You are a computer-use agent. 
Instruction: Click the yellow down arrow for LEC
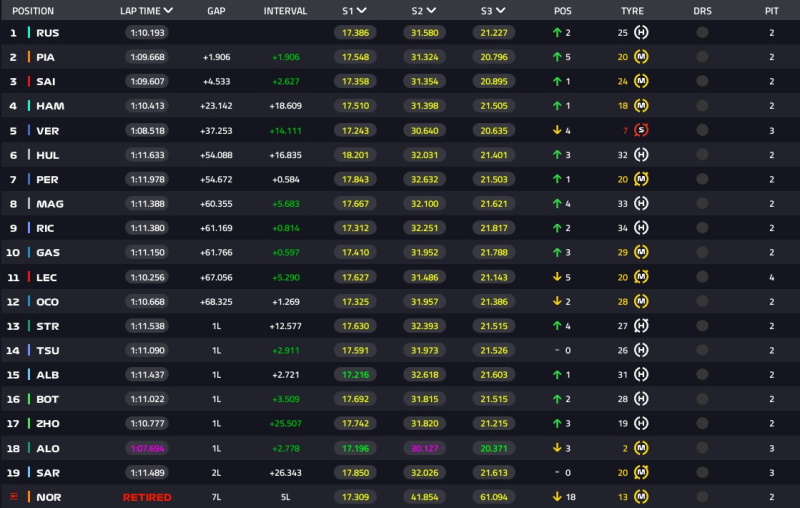point(556,277)
